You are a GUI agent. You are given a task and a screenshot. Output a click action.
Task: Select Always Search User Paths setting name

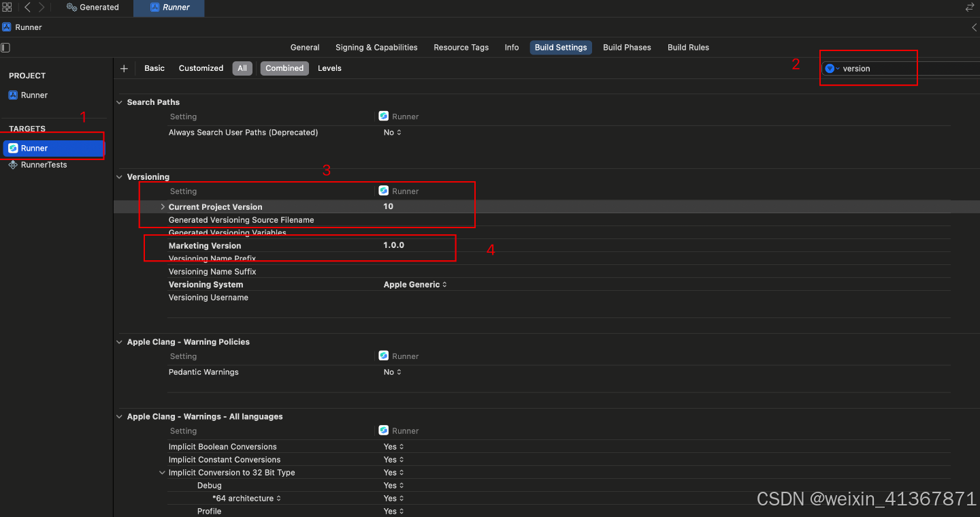point(243,132)
